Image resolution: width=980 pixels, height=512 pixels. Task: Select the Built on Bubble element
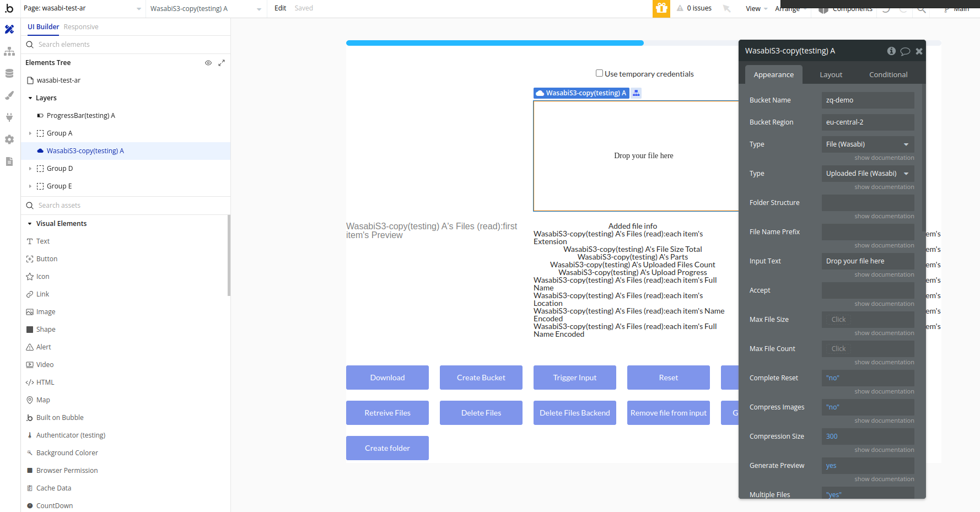(60, 418)
